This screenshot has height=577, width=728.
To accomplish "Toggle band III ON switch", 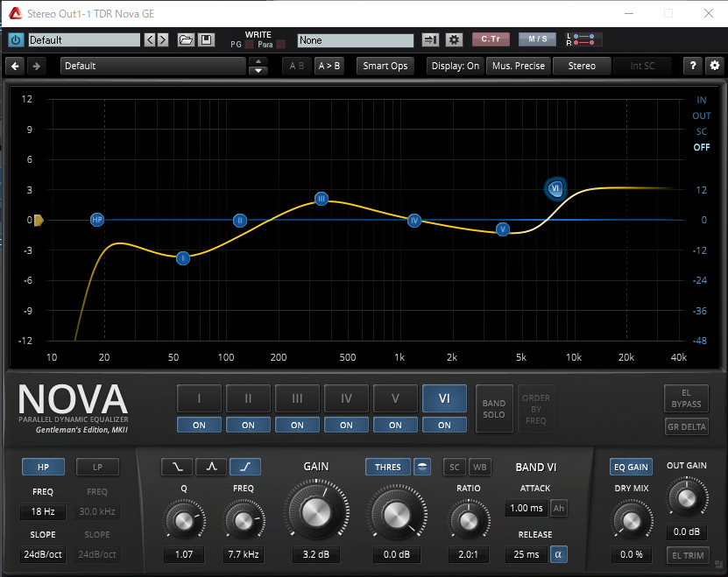I will pos(297,425).
